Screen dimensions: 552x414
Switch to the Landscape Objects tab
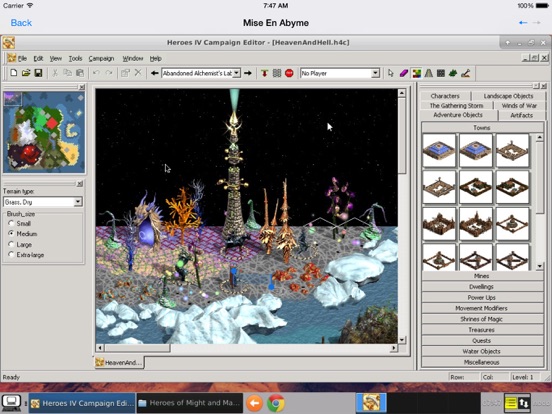508,96
